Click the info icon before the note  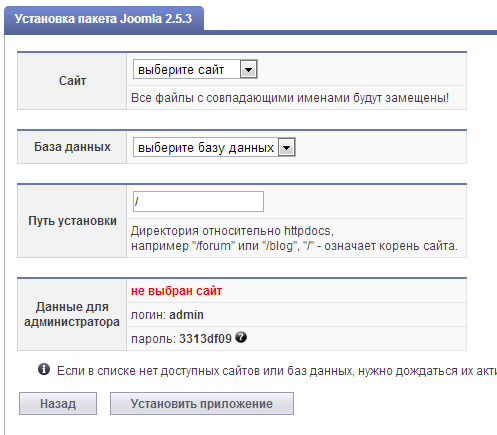click(x=44, y=369)
